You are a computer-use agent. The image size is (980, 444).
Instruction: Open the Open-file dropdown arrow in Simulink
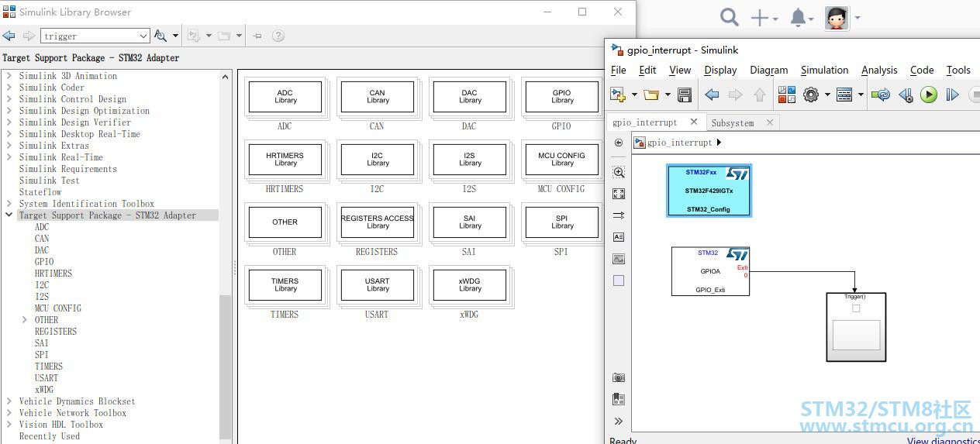point(667,95)
